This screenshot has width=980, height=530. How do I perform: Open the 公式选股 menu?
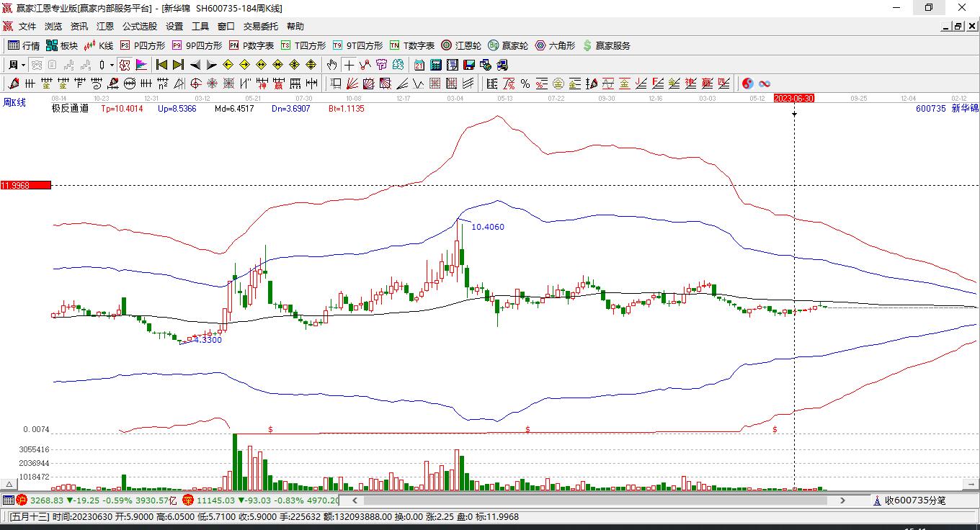139,27
